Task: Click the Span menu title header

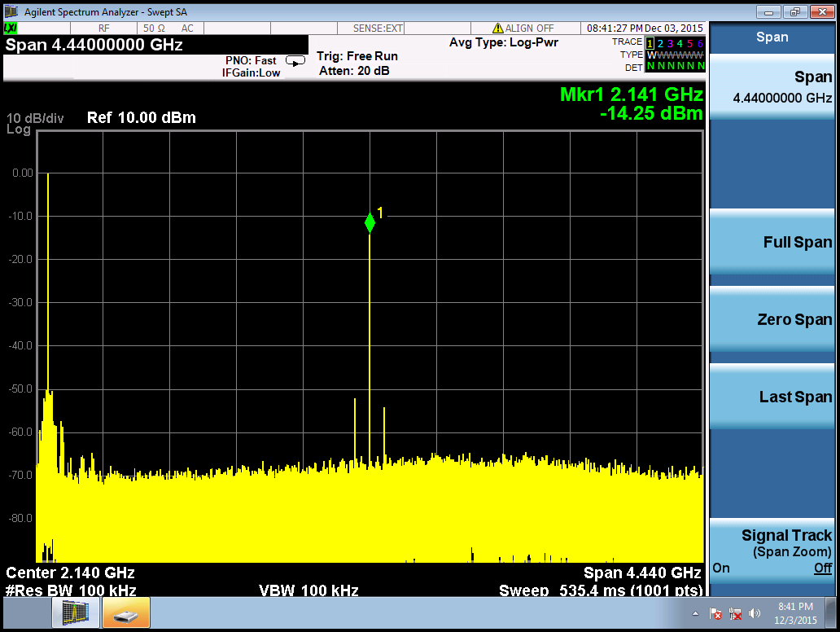Action: 772,37
